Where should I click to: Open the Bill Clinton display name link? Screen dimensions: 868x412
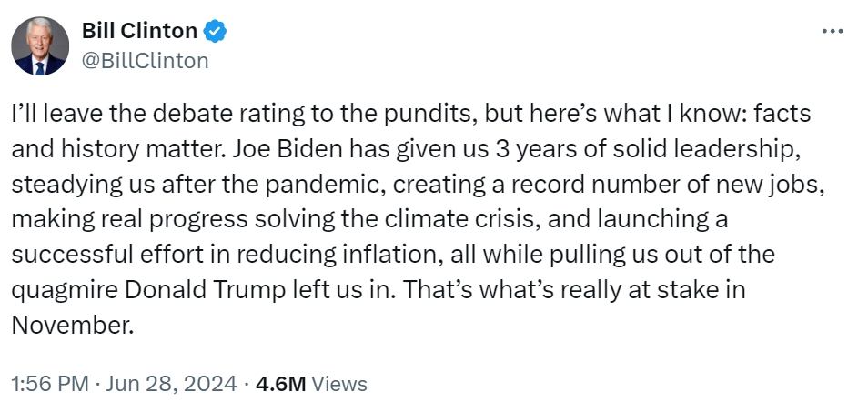tap(139, 31)
